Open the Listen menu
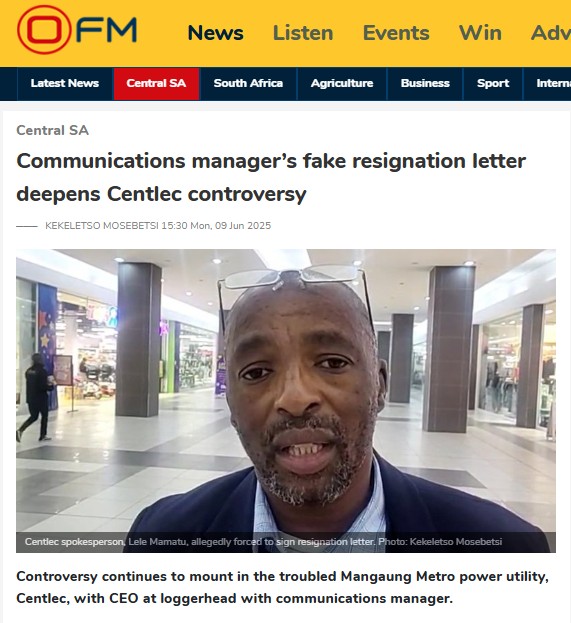This screenshot has height=623, width=571. pyautogui.click(x=303, y=33)
